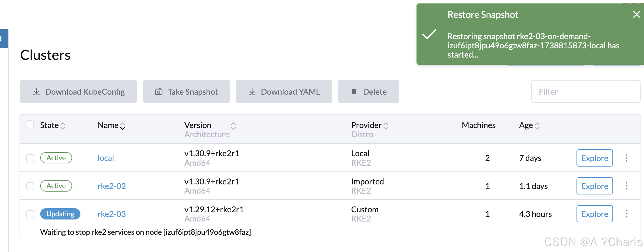Screen dimensions: 644x252
Task: Explore the local cluster
Action: (x=595, y=158)
